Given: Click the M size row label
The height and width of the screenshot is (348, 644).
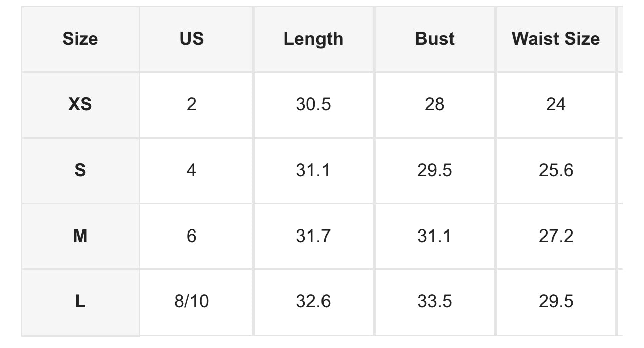Looking at the screenshot, I should 80,236.
